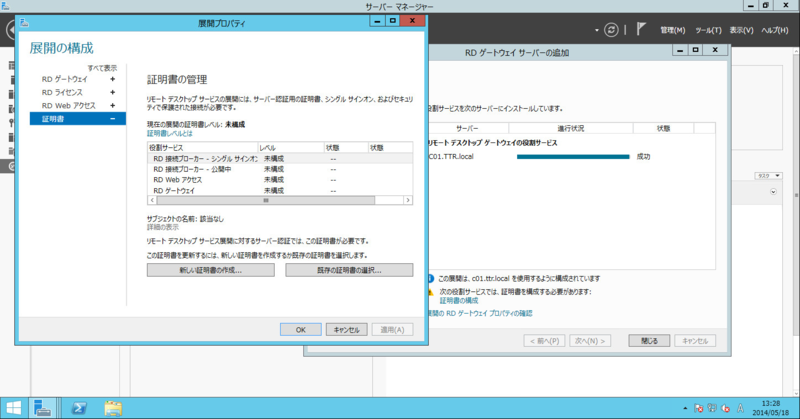The image size is (800, 419).
Task: Click the horizontal scrollbar thumb in role services list
Action: click(266, 200)
